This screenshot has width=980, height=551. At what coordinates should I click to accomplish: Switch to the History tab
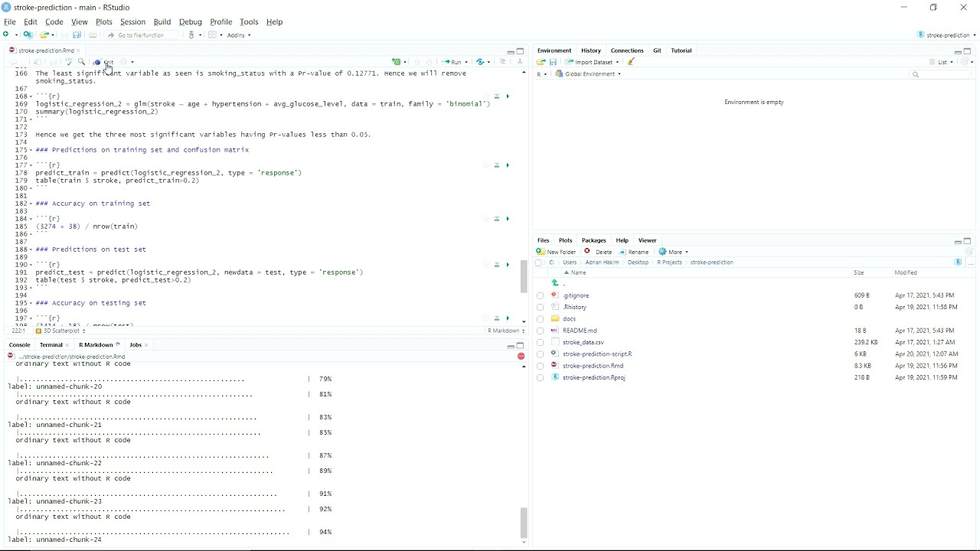pyautogui.click(x=591, y=51)
